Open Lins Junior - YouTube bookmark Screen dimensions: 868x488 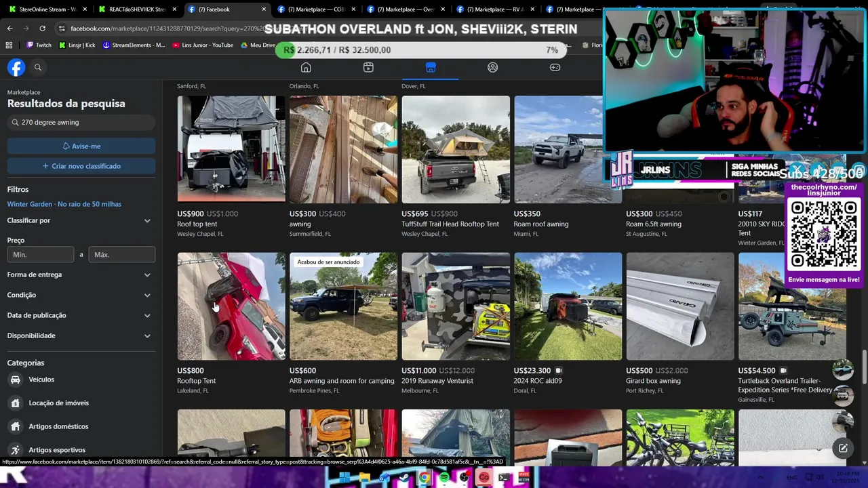[x=203, y=45]
